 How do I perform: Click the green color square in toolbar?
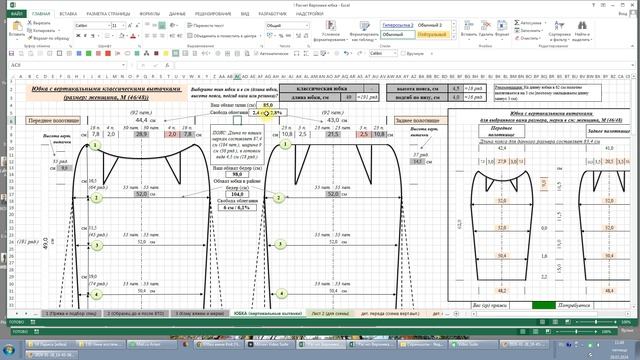(x=88, y=53)
